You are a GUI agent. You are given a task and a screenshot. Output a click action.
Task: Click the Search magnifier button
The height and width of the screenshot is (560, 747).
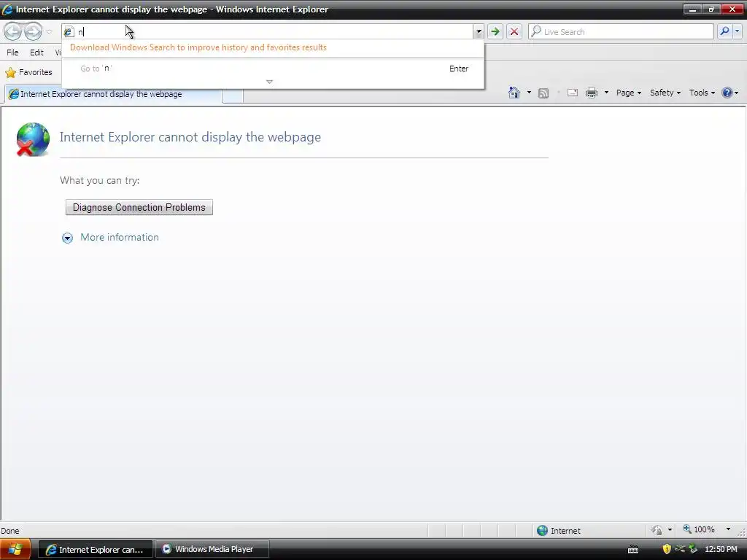point(724,31)
